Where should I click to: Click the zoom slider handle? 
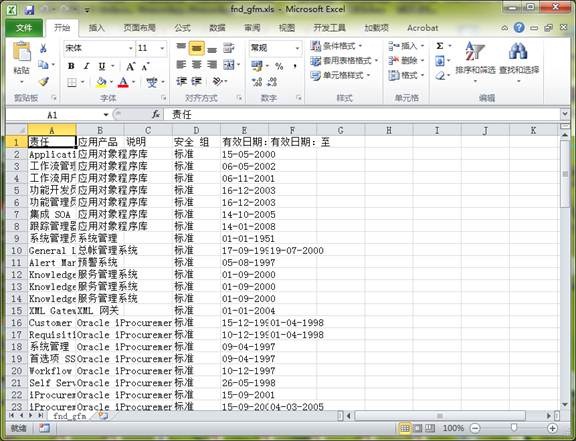coord(514,427)
